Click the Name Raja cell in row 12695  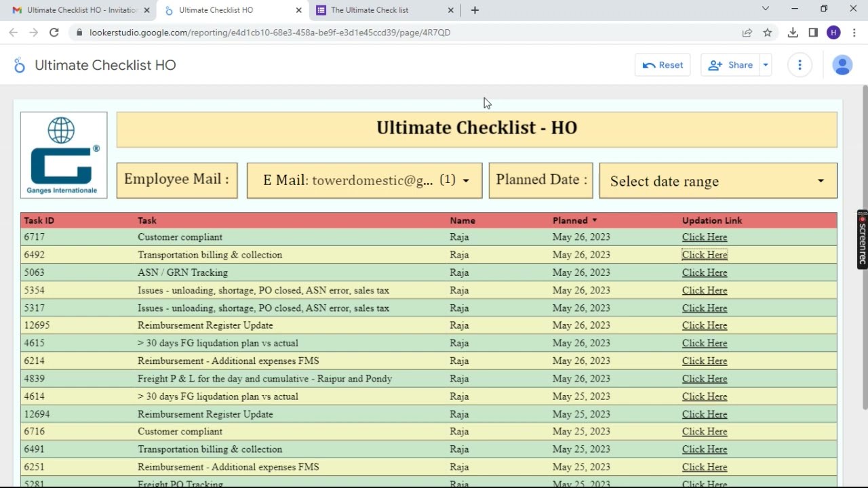459,325
